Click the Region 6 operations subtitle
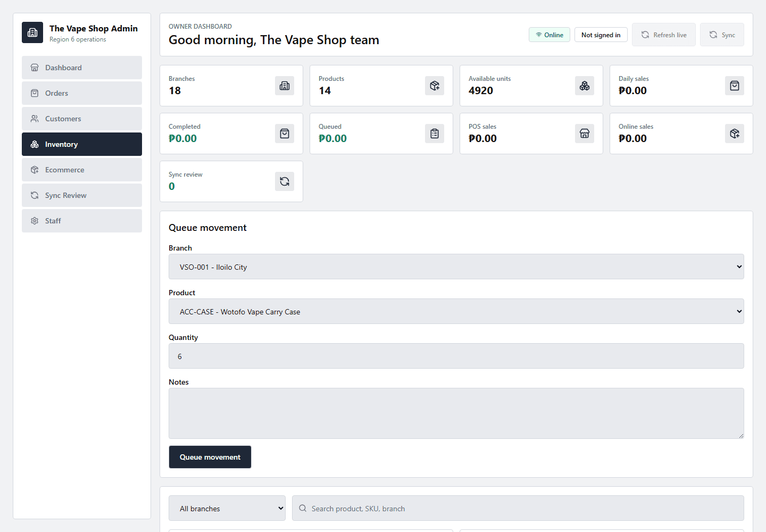This screenshot has width=766, height=532. [x=78, y=39]
